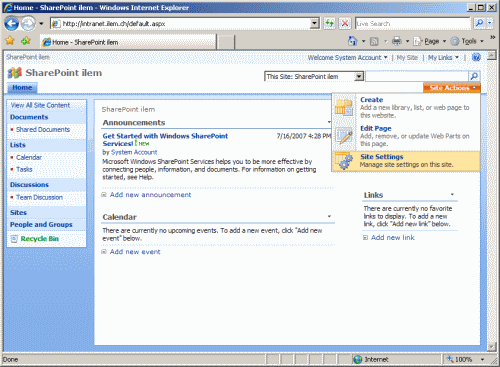Click the Add to Favorites icon
Viewport: 500px width, 367px height.
point(26,41)
